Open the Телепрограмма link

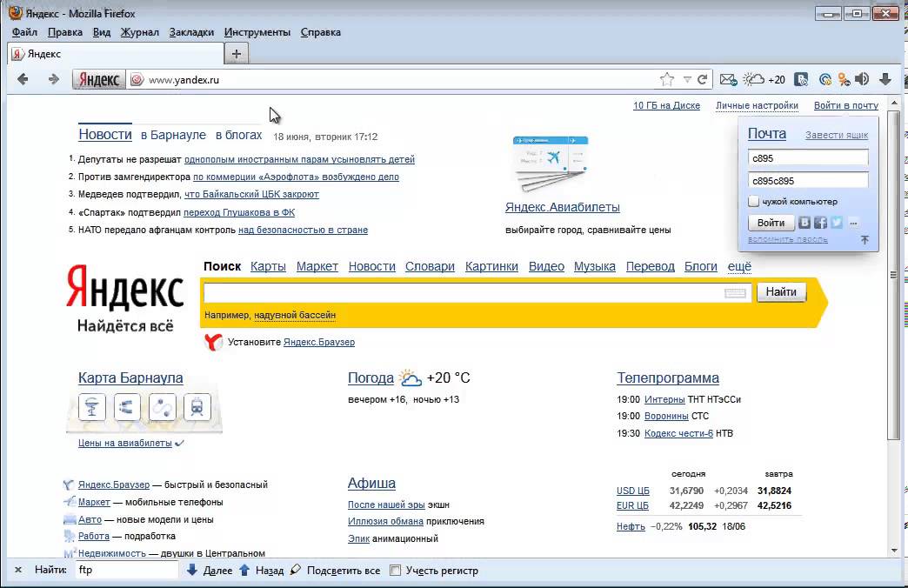[x=668, y=378]
